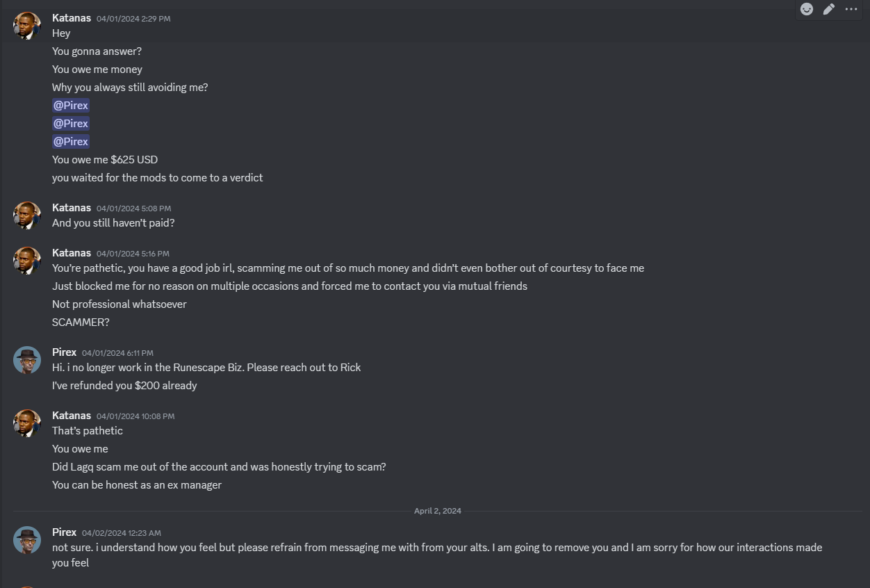Image resolution: width=870 pixels, height=588 pixels.
Task: Click the Edit message pencil icon
Action: click(829, 9)
